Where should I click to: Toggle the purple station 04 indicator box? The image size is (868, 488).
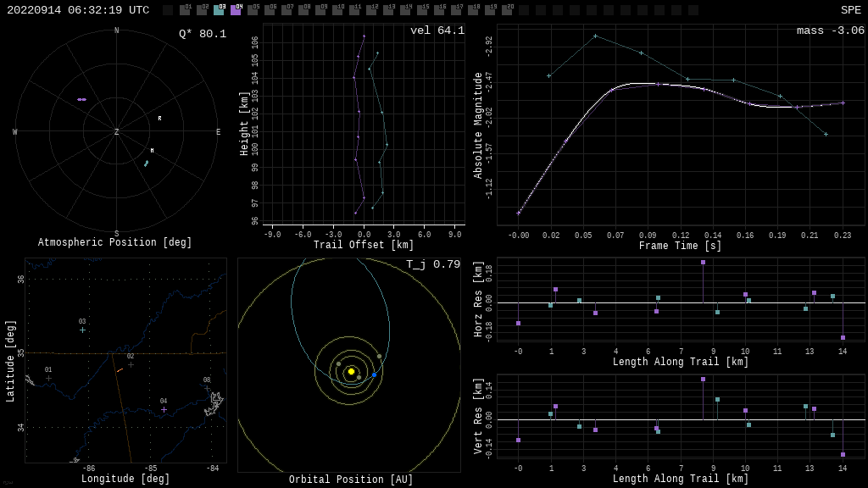[x=236, y=10]
